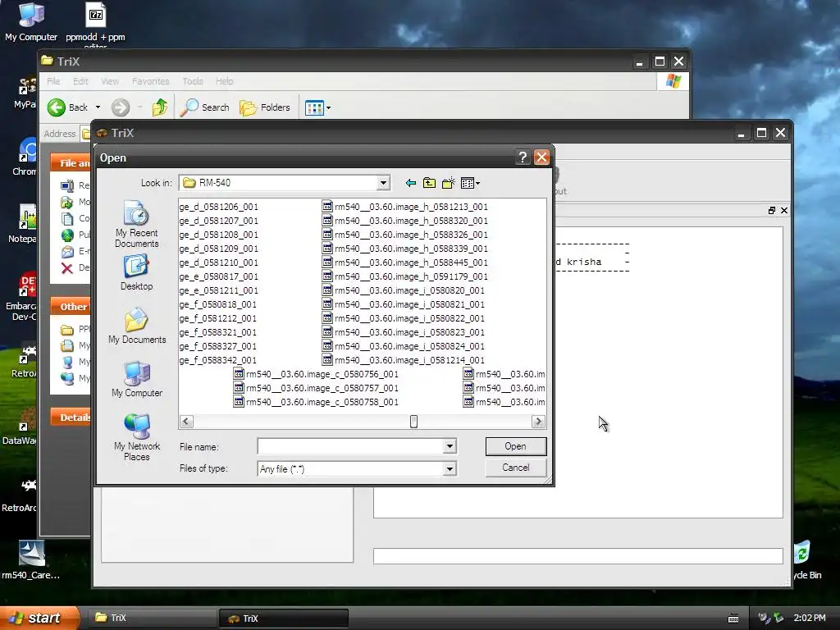The image size is (840, 630).
Task: Click the system tray clock 2:02 PM
Action: (810, 618)
